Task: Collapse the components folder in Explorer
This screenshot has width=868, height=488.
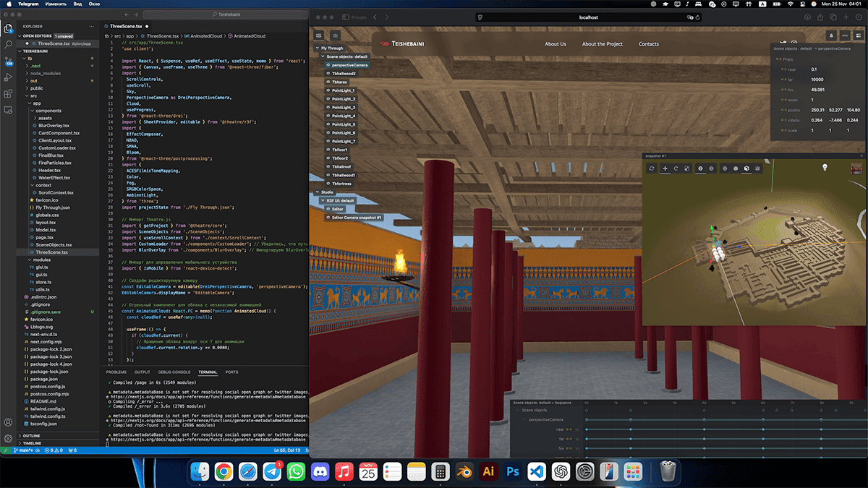Action: click(x=48, y=111)
